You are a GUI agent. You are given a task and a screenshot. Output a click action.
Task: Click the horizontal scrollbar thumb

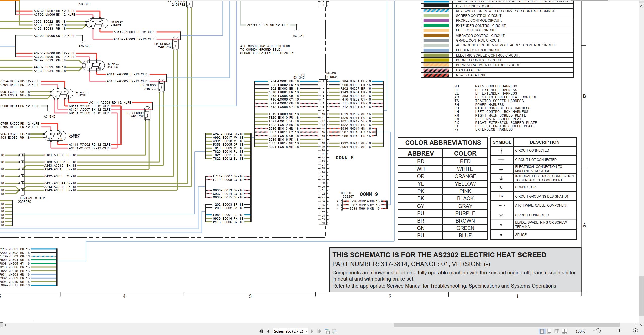click(506, 325)
